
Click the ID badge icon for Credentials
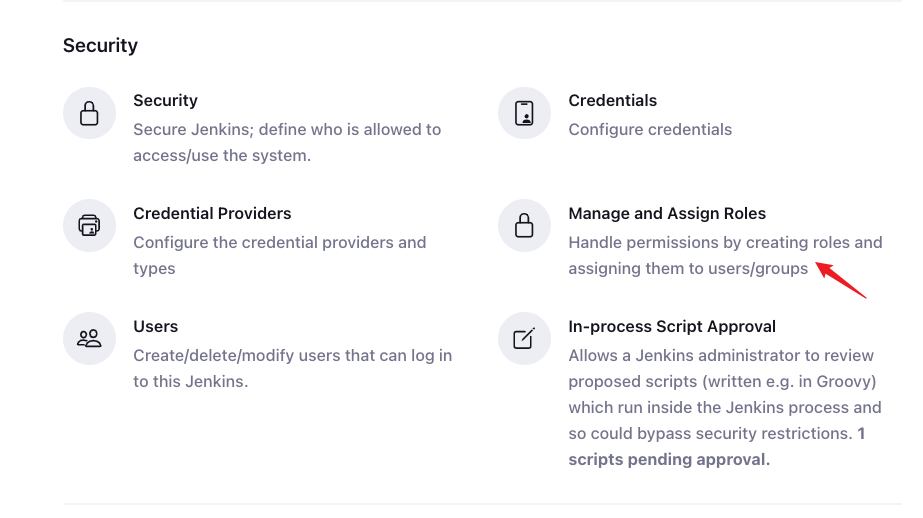pyautogui.click(x=524, y=113)
